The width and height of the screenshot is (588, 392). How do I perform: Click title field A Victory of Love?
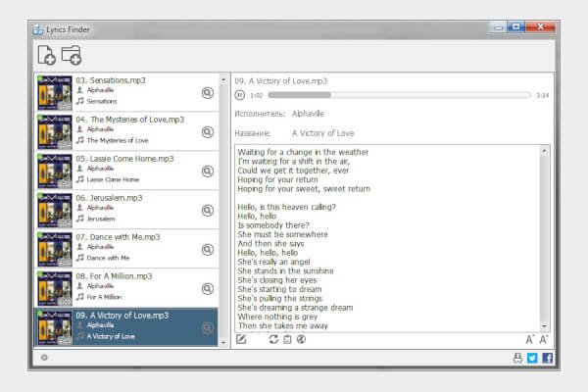pyautogui.click(x=322, y=133)
